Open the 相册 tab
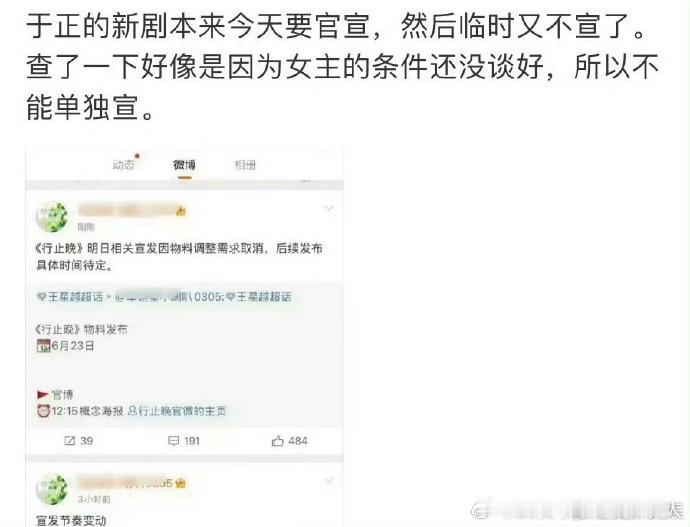 pyautogui.click(x=245, y=165)
